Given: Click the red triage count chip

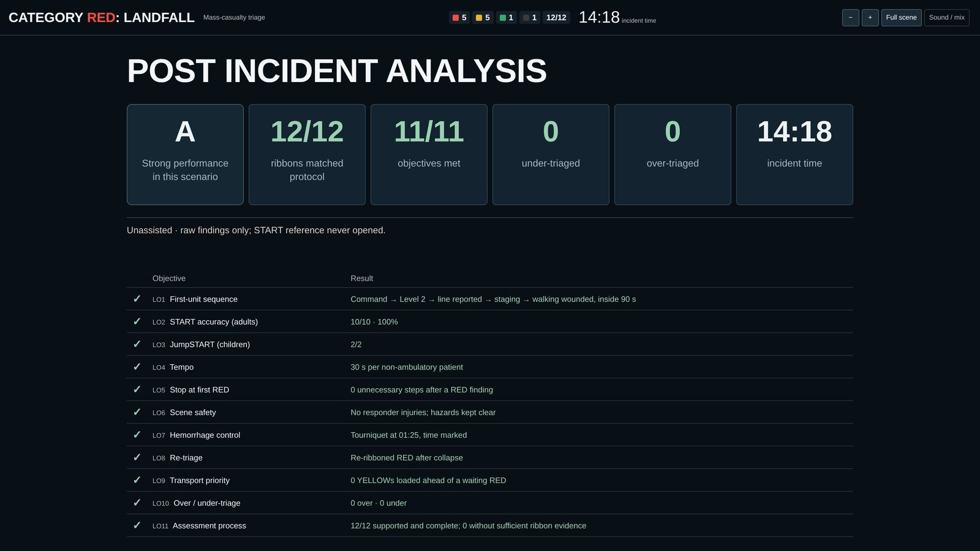Looking at the screenshot, I should click(x=459, y=18).
